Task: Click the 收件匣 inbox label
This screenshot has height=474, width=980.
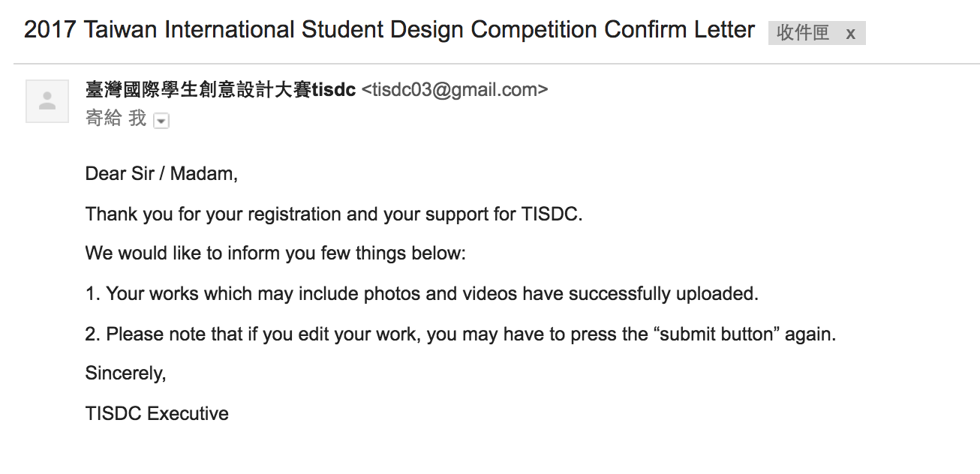Action: (803, 33)
